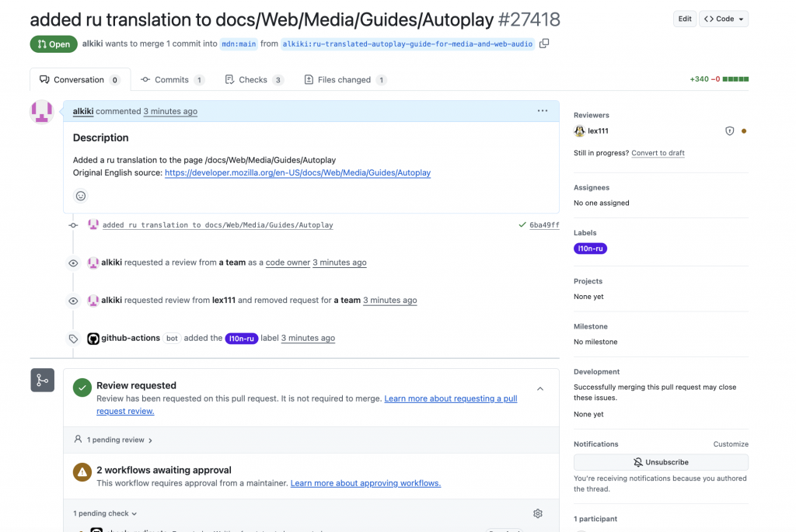
Task: Collapse the Review requested section
Action: click(x=540, y=389)
